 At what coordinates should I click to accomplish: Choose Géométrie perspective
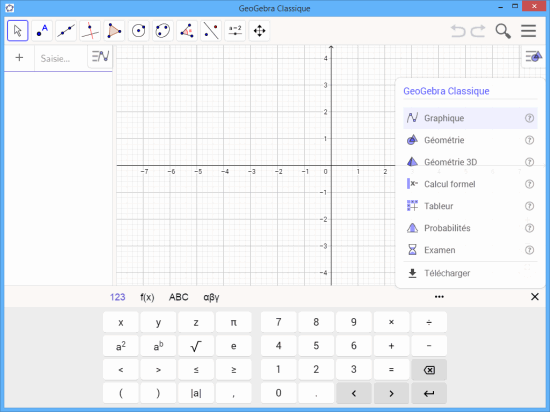[470, 140]
